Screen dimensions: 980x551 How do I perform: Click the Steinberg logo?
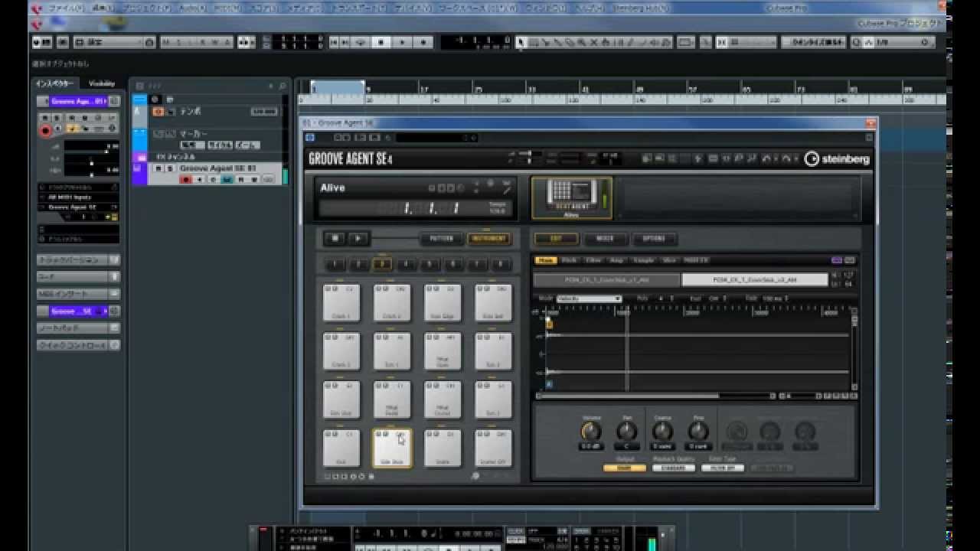pyautogui.click(x=837, y=159)
